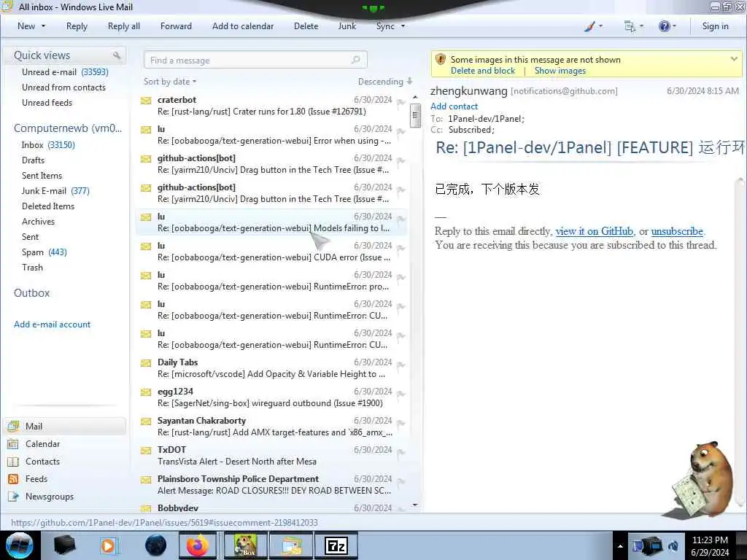Click Add to calendar
The width and height of the screenshot is (747, 560).
point(243,26)
